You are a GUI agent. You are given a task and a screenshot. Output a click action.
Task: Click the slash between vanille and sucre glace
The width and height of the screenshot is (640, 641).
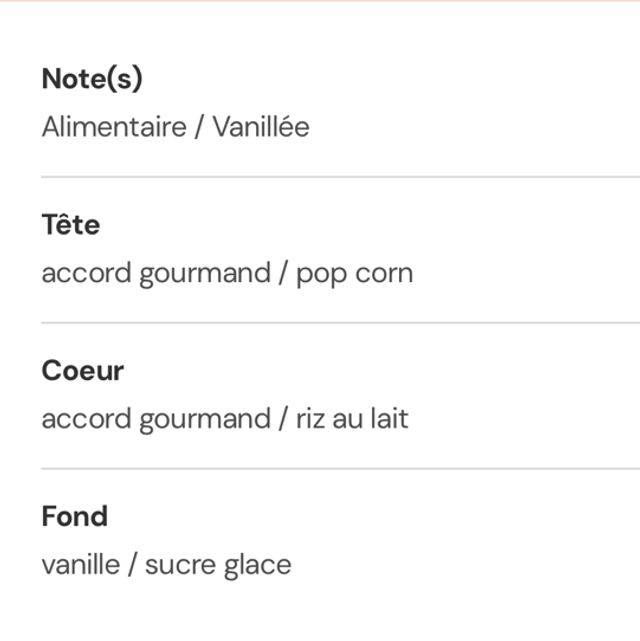pos(131,564)
